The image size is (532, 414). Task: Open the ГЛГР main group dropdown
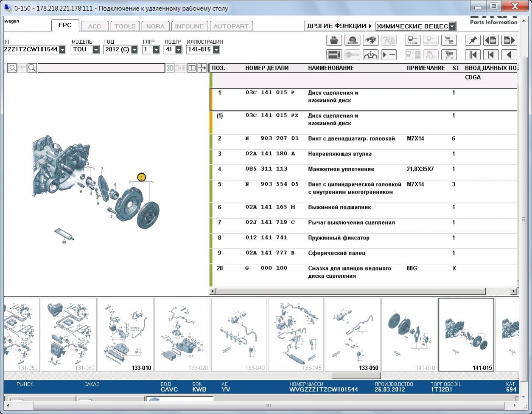(x=156, y=50)
